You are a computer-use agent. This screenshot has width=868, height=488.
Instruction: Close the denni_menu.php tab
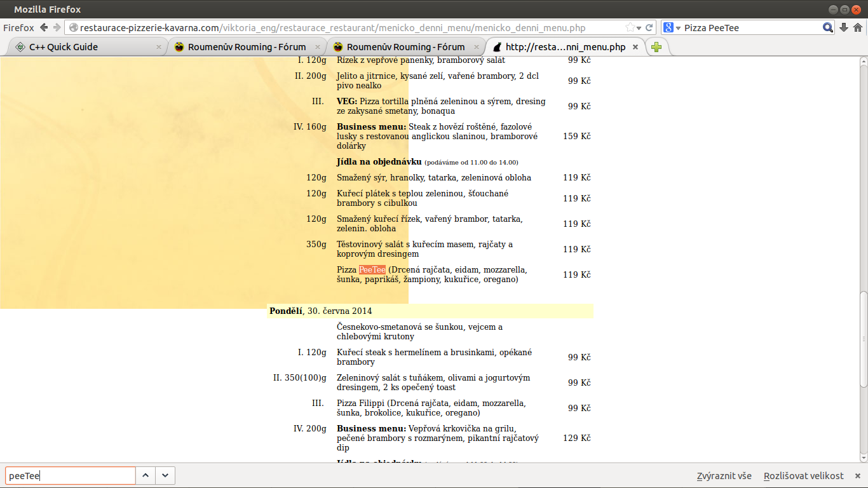(x=635, y=47)
